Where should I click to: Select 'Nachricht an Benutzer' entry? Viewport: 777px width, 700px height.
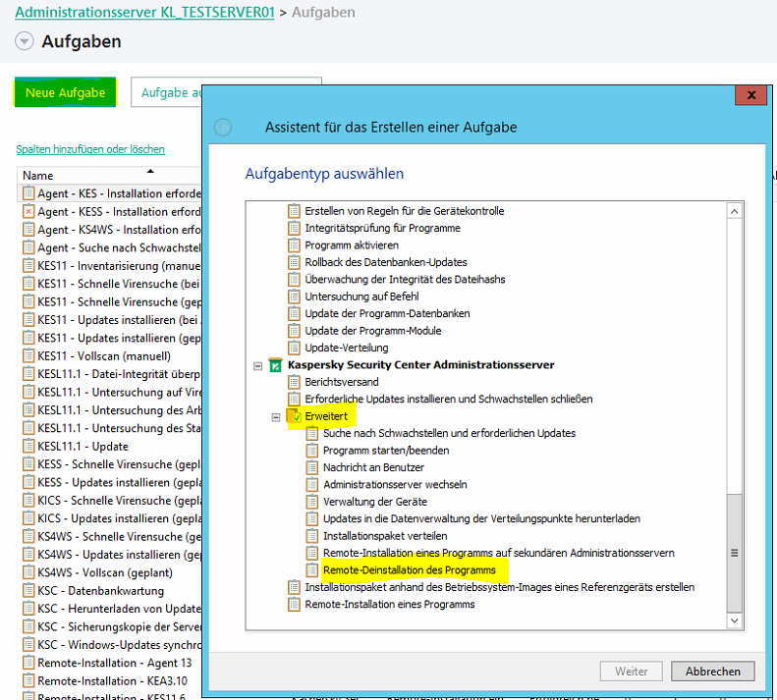point(373,467)
